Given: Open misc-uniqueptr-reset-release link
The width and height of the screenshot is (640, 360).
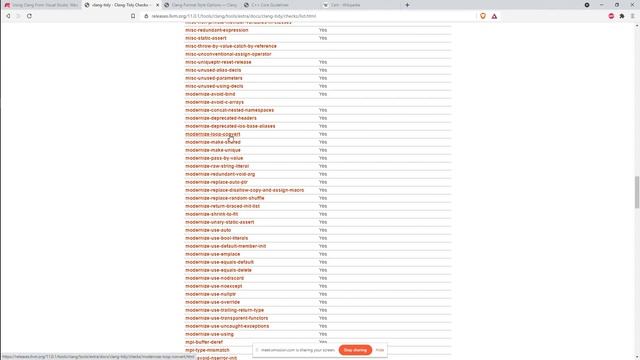Looking at the screenshot, I should 218,62.
